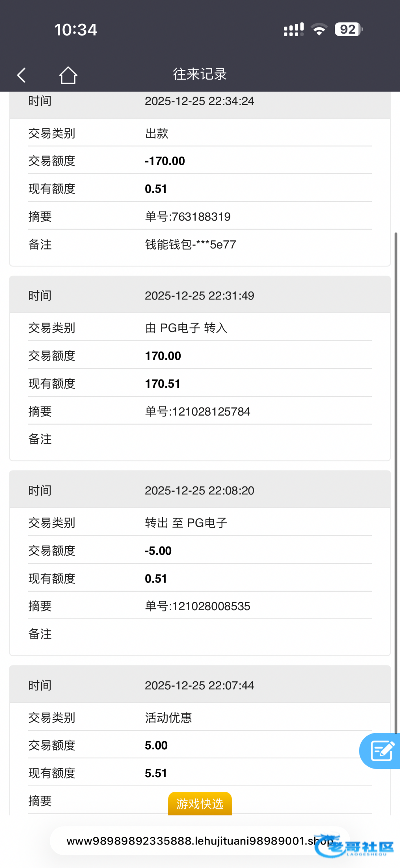Tap the 转出 至 PG电子 transaction type
The height and width of the screenshot is (868, 400).
pyautogui.click(x=186, y=523)
